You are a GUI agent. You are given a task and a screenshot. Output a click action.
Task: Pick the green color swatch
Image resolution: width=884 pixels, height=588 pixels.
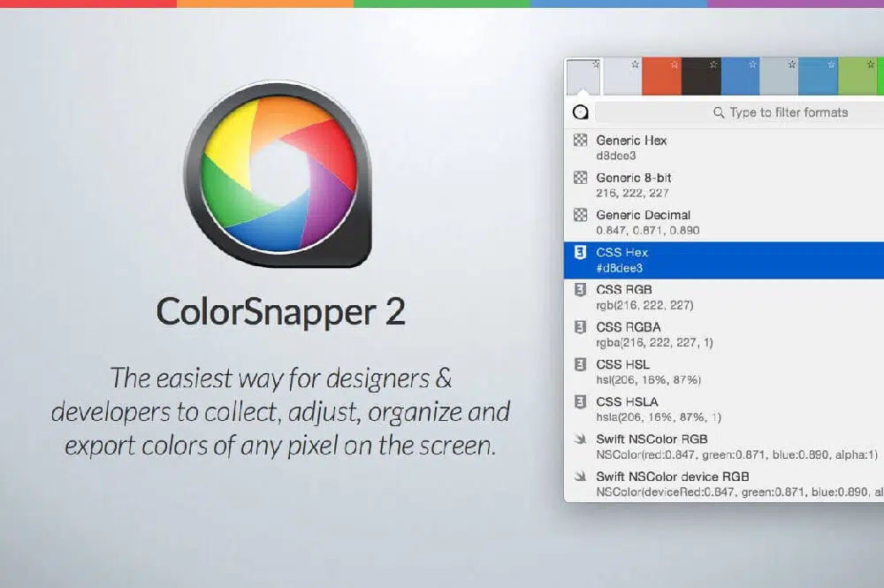(857, 80)
